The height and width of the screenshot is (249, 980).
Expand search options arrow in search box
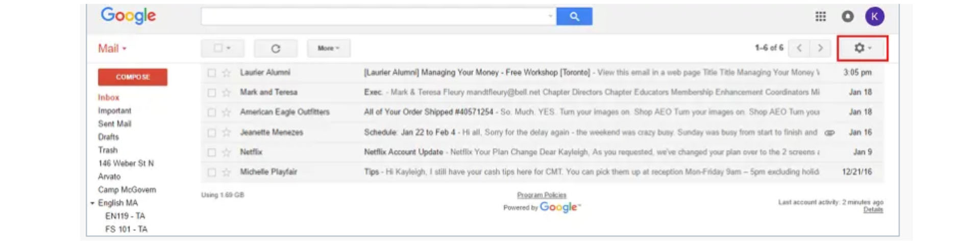(x=550, y=16)
